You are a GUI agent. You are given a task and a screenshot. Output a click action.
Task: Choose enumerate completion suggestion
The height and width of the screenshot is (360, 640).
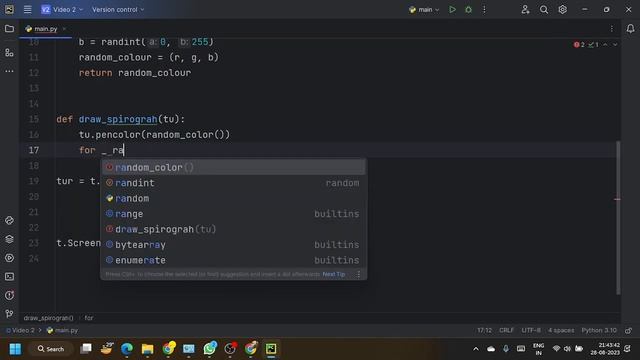click(x=233, y=260)
